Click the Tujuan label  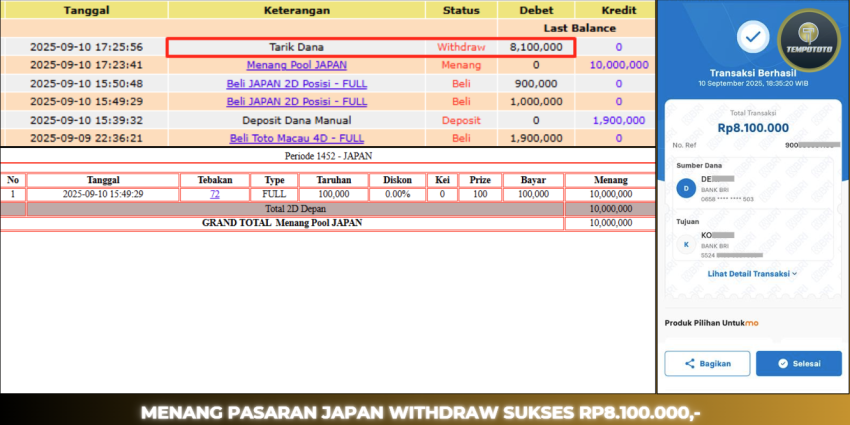687,221
